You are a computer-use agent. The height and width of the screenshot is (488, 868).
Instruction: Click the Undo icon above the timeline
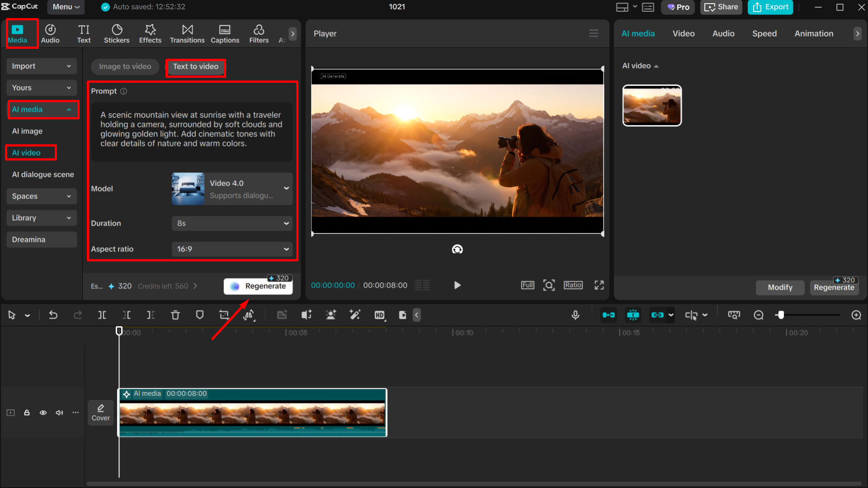[53, 315]
